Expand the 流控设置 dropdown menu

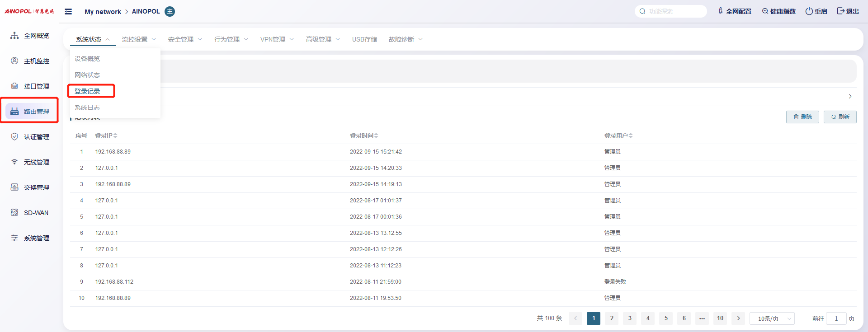pyautogui.click(x=139, y=39)
